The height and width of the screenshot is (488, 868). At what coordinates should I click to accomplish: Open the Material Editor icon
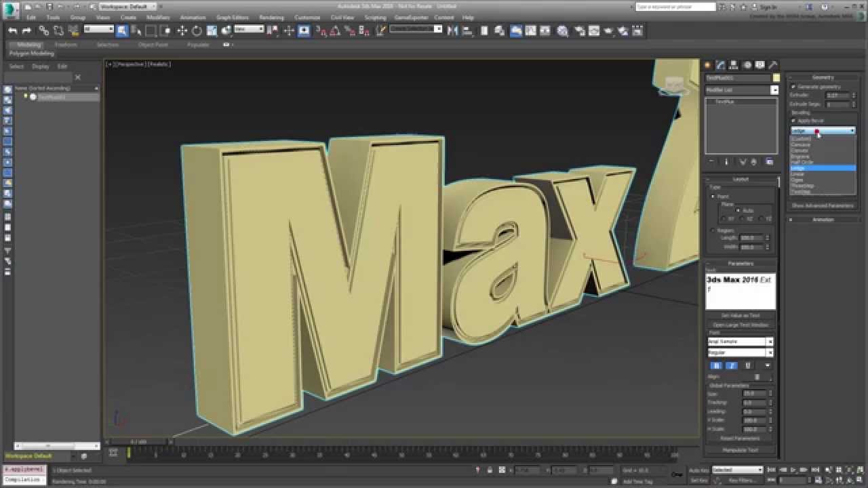click(x=562, y=30)
